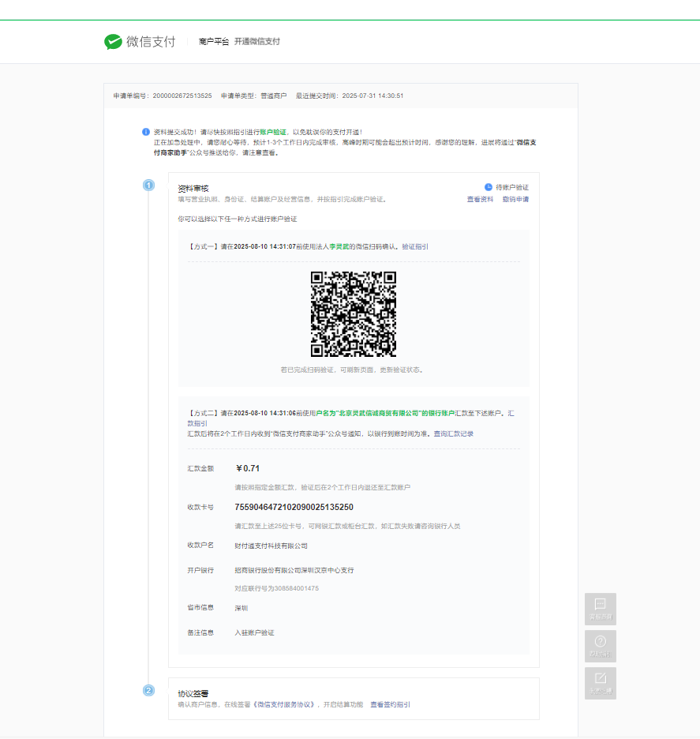The height and width of the screenshot is (739, 700).
Task: Click the submission time 2025-07-31 14:30:51
Action: click(x=372, y=96)
